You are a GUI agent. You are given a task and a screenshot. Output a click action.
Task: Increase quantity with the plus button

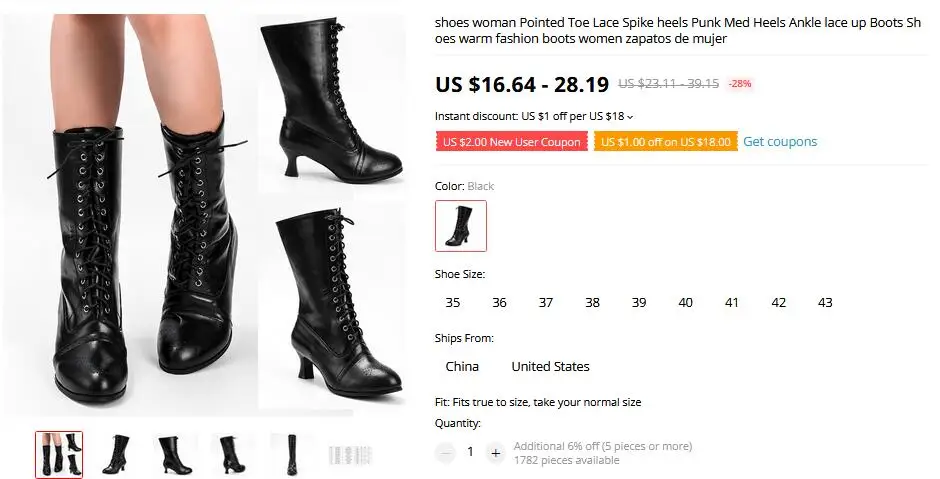pos(495,453)
